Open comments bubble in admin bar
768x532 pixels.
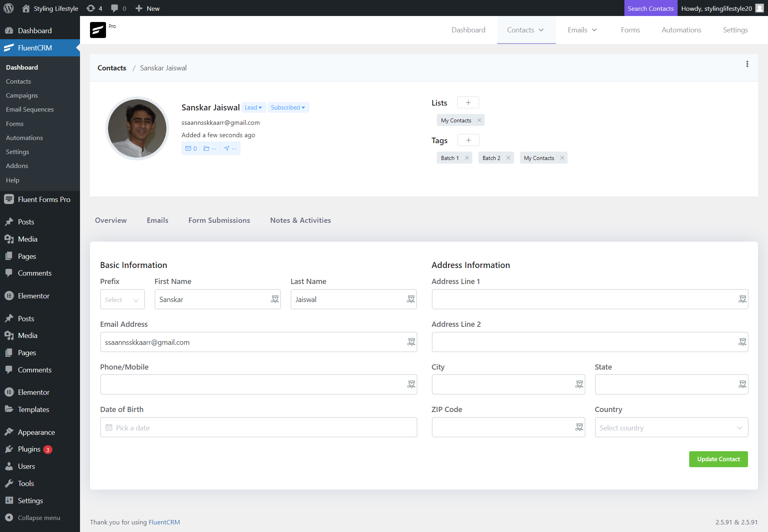[118, 8]
